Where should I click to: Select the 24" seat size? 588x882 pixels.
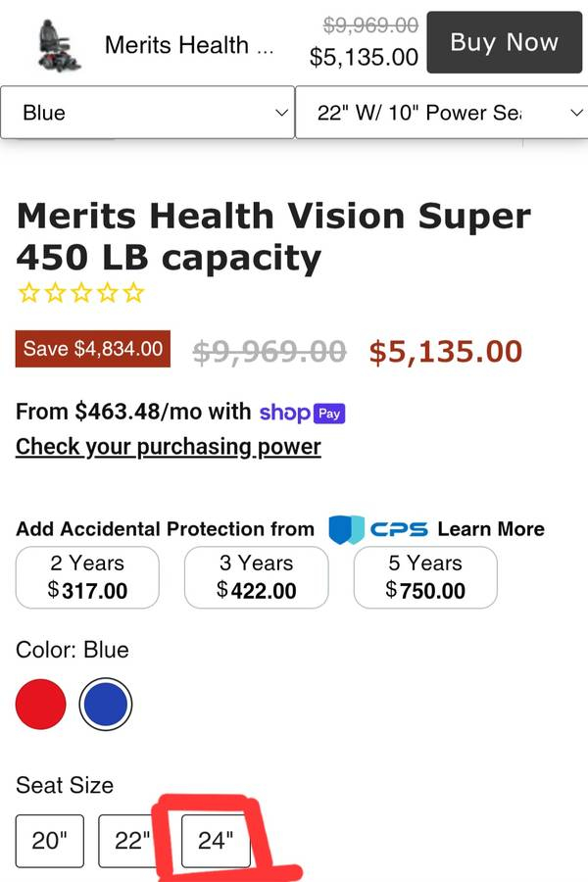click(x=215, y=841)
